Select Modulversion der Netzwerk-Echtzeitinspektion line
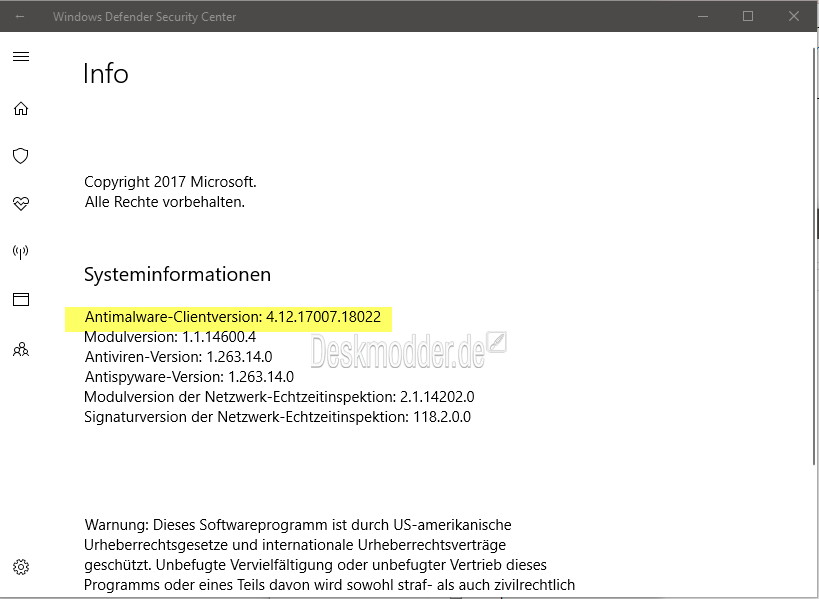The width and height of the screenshot is (819, 599). (x=279, y=397)
